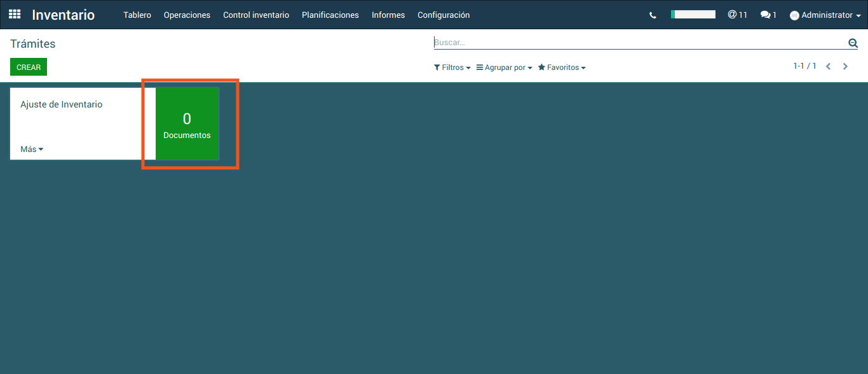Open the Control inventario menu
This screenshot has width=868, height=374.
256,15
